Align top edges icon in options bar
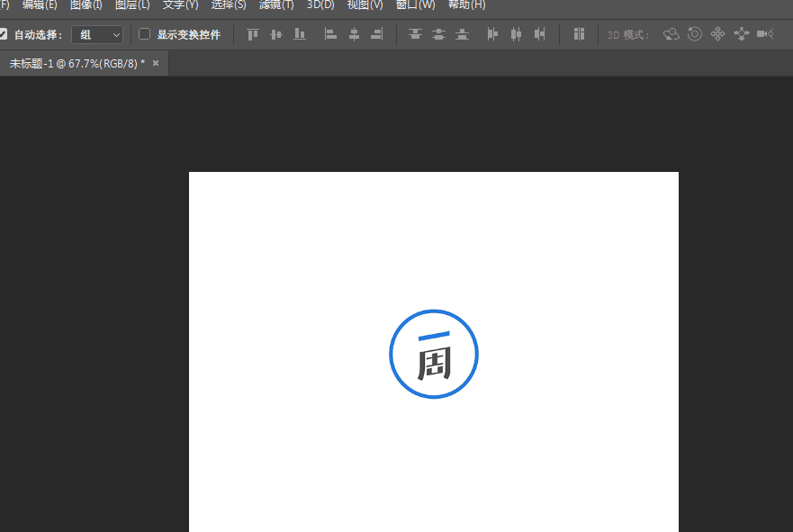 (x=252, y=34)
